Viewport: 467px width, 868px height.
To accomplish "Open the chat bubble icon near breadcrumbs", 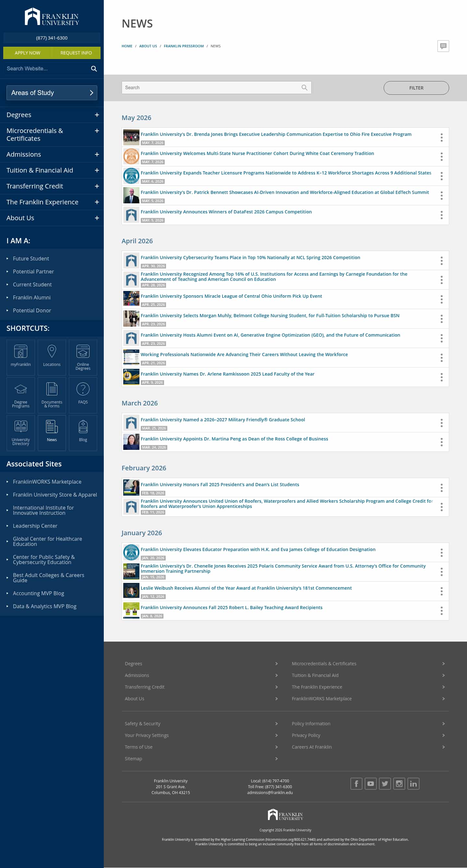I will pyautogui.click(x=443, y=46).
